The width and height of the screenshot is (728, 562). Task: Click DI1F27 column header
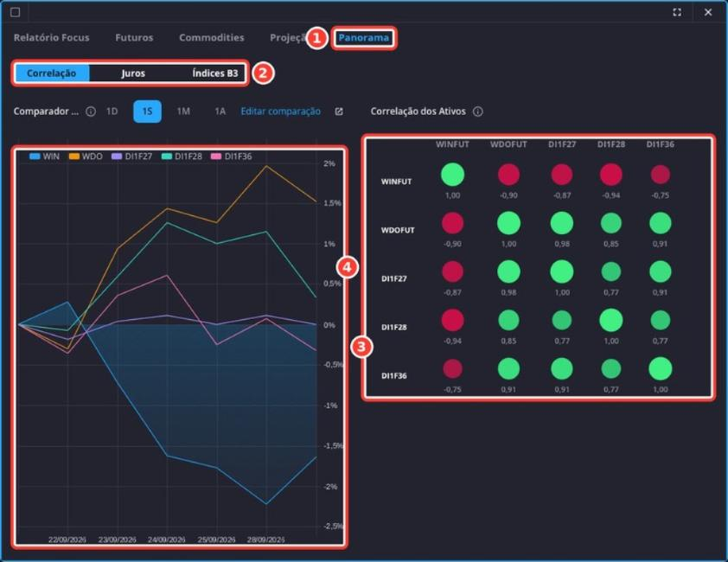(x=562, y=144)
